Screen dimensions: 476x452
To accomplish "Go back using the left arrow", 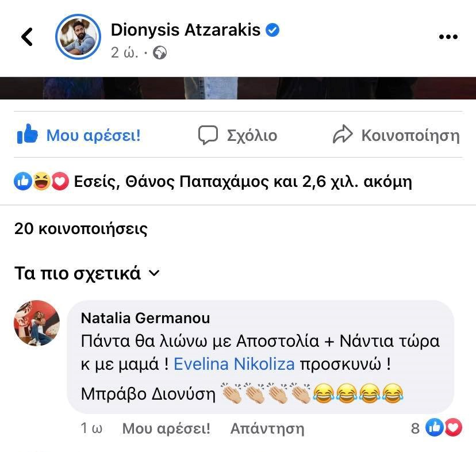I will tap(26, 37).
